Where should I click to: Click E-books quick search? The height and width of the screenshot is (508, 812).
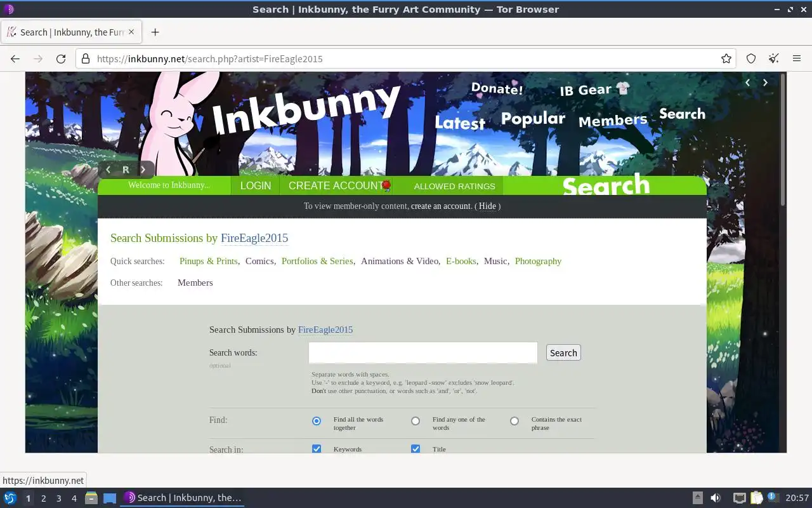coord(461,261)
